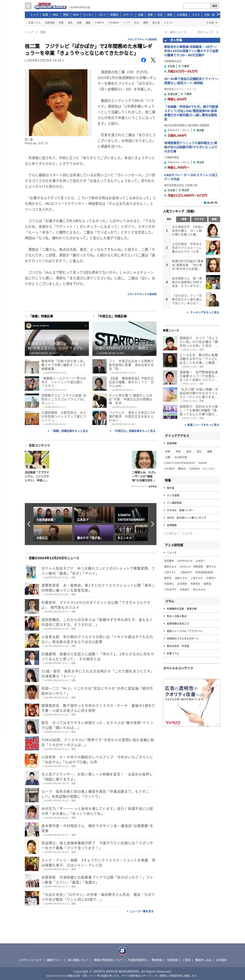Select the 日向坂46 quick access tag

click(x=194, y=468)
